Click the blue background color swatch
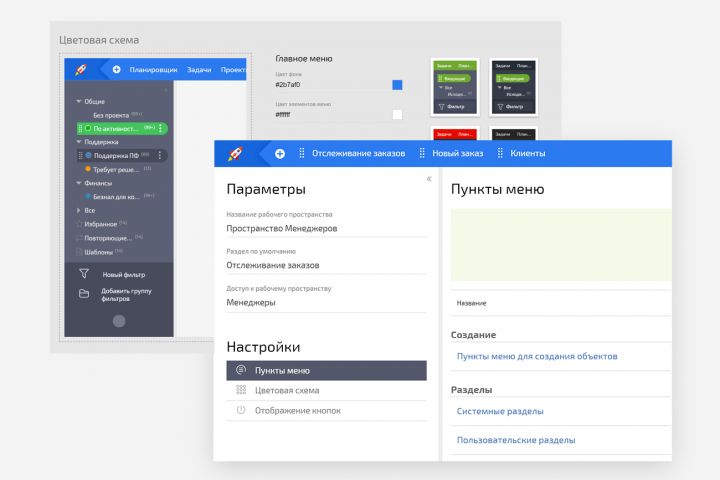This screenshot has height=480, width=720. tap(397, 85)
